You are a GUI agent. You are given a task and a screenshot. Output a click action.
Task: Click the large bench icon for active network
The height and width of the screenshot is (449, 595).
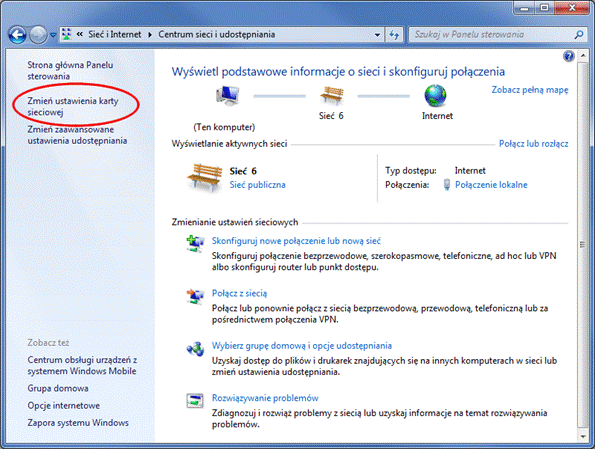tap(205, 178)
